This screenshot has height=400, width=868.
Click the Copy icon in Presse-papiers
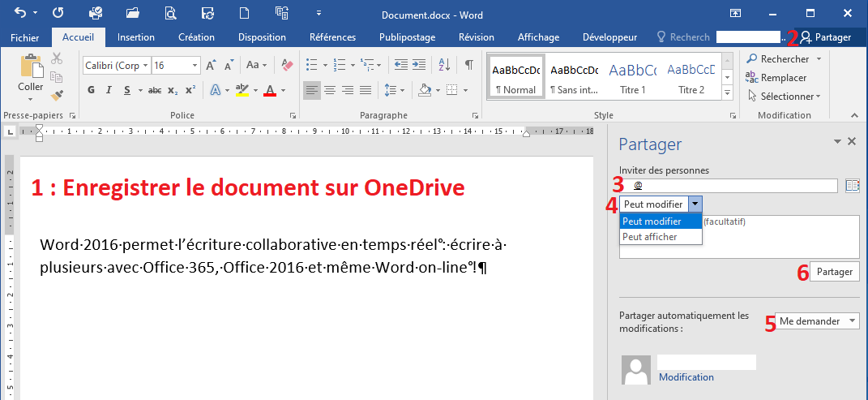pos(57,77)
